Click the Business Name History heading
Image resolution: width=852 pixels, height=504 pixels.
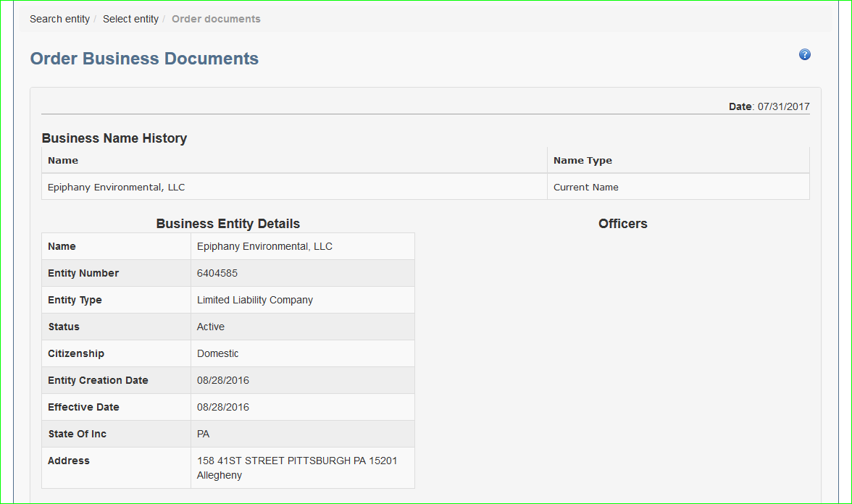click(114, 138)
